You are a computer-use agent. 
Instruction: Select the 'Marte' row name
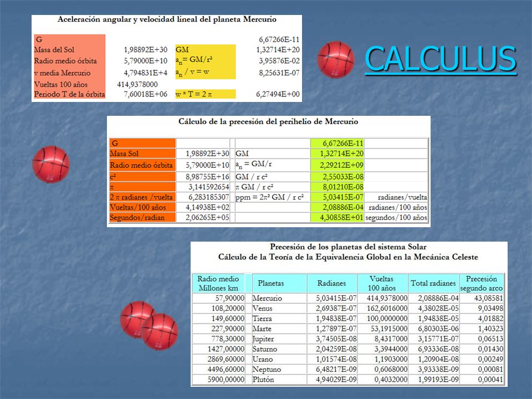coord(262,329)
